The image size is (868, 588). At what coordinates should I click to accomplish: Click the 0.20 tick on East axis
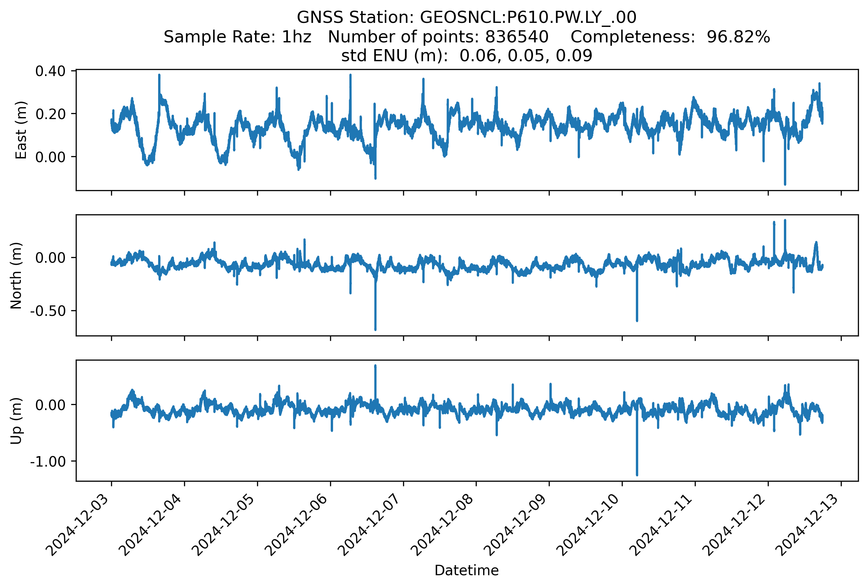(50, 114)
